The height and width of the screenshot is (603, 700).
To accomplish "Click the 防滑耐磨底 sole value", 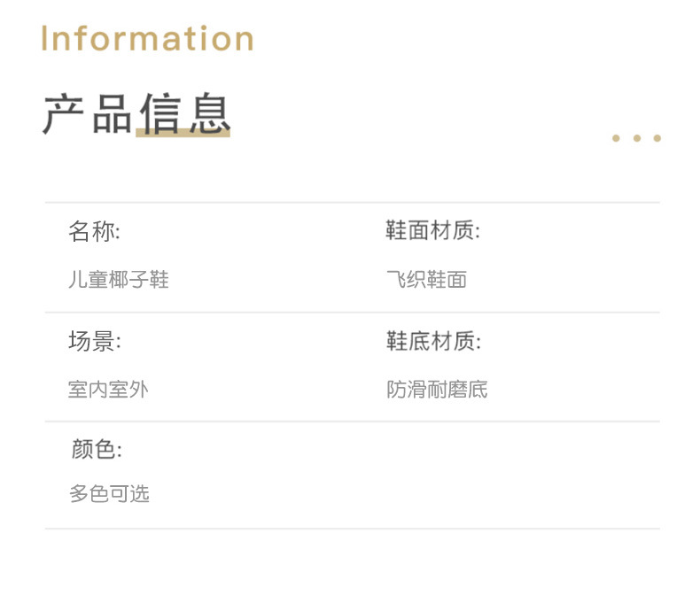I will pyautogui.click(x=437, y=389).
